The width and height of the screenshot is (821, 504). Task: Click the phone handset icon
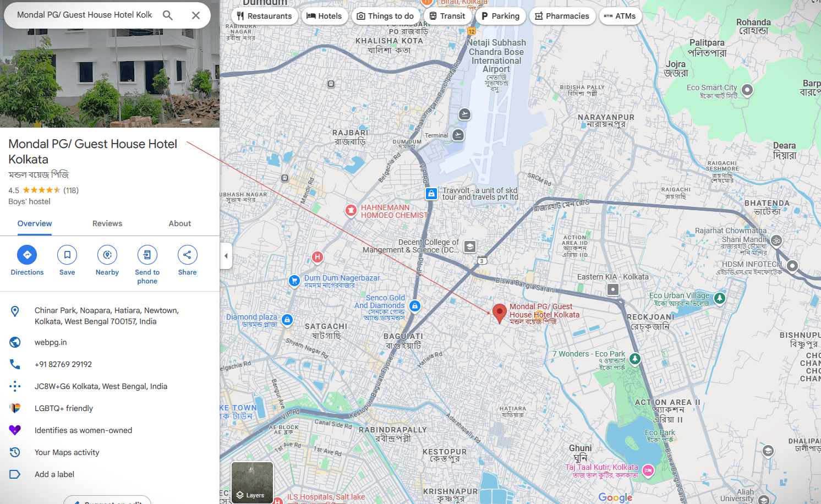(15, 364)
